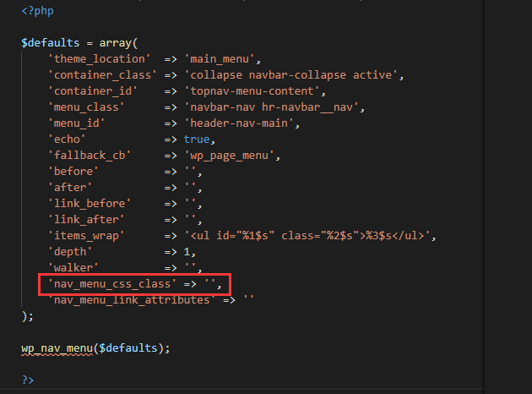
Task: Click the 'depth' key
Action: tap(70, 252)
